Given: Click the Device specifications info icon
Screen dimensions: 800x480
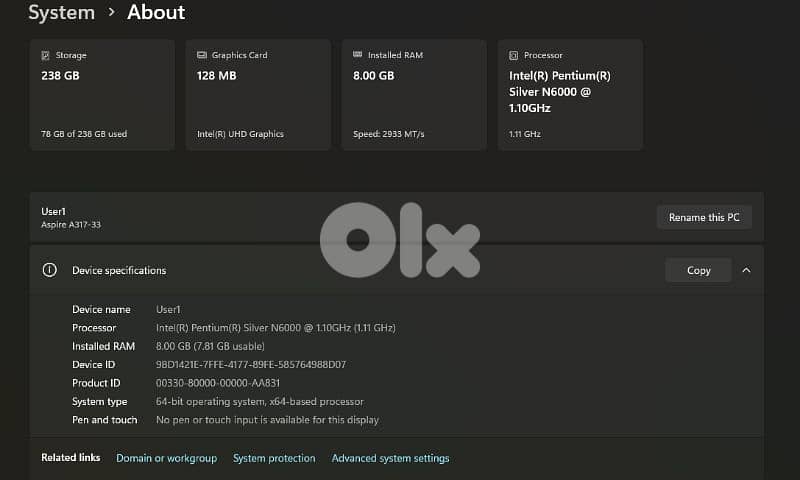Looking at the screenshot, I should 49,270.
